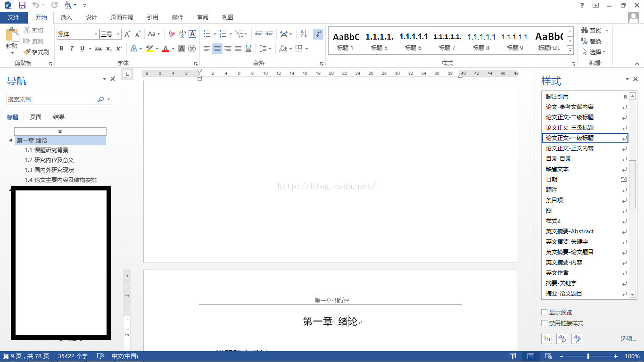The image size is (644, 362).
Task: Open the Change Case dropdown
Action: (154, 34)
